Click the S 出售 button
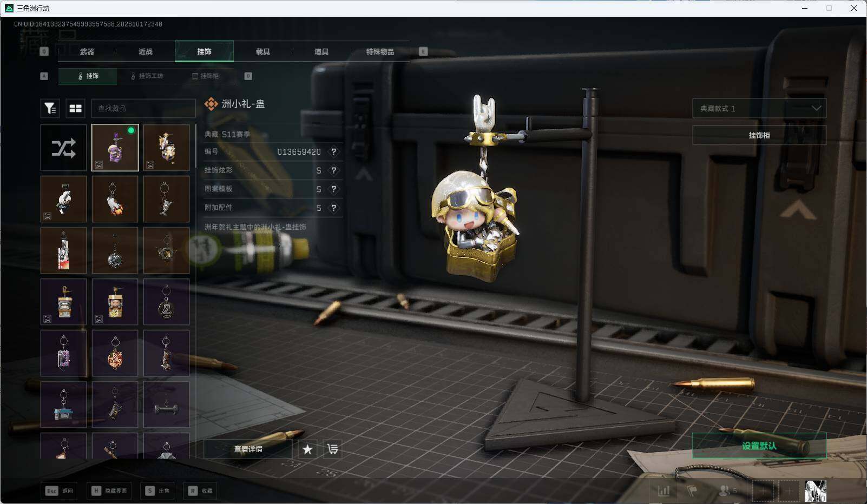This screenshot has height=504, width=867. click(157, 491)
